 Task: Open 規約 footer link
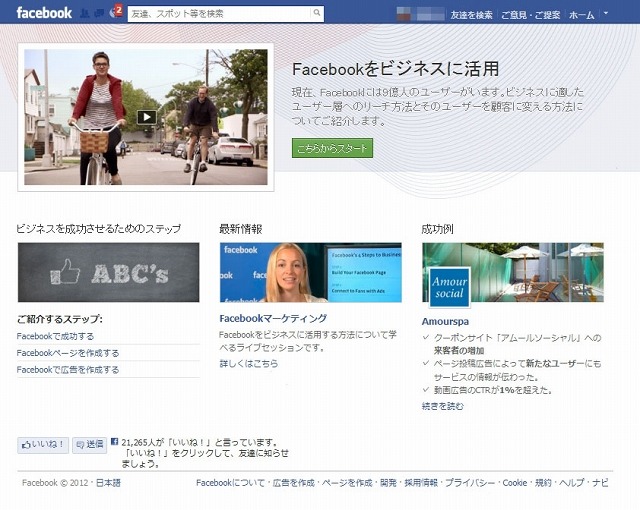click(x=543, y=483)
